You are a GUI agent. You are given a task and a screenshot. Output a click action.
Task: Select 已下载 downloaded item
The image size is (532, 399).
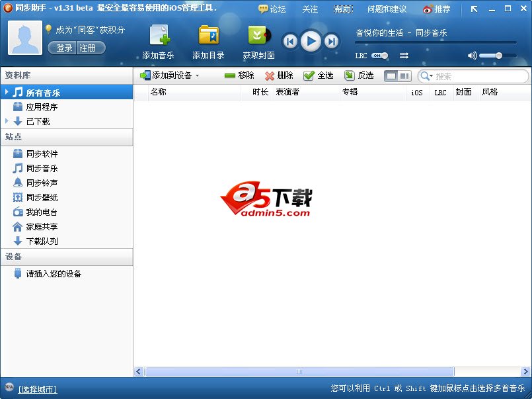pyautogui.click(x=67, y=121)
